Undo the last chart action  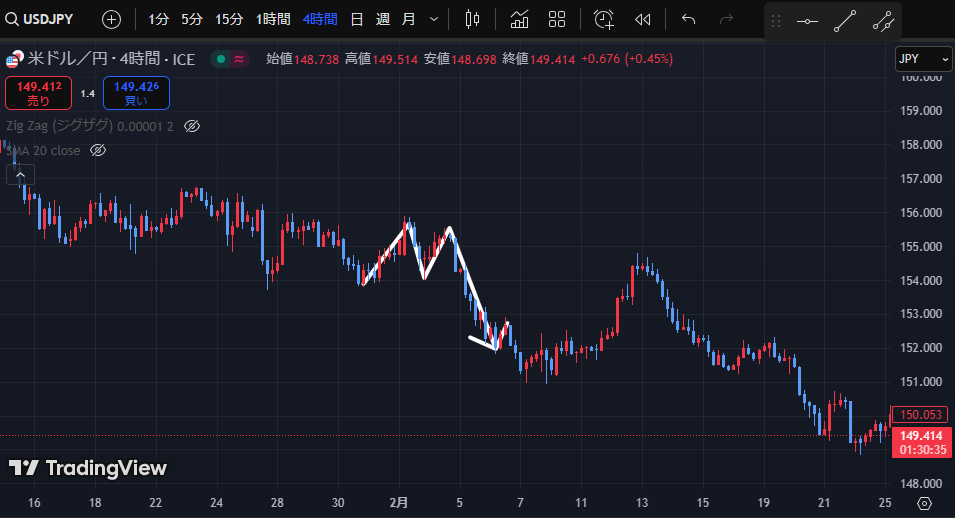pyautogui.click(x=688, y=20)
